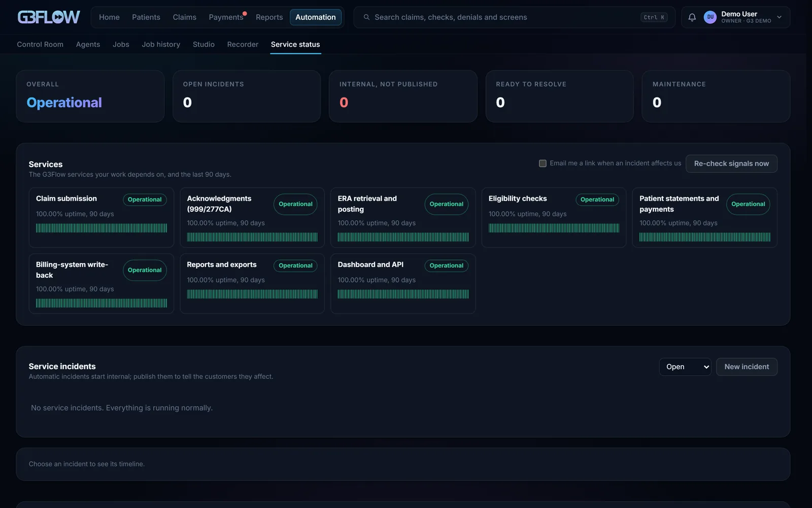This screenshot has width=812, height=508.
Task: Click the Ready to Resolve count
Action: tap(500, 103)
